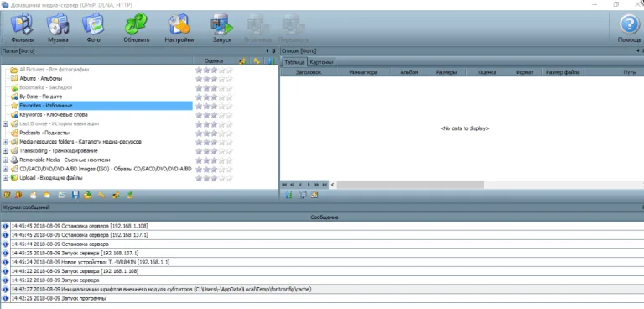The image size is (644, 309).
Task: Select Transcoding - Транскодирование
Action: [x=59, y=150]
